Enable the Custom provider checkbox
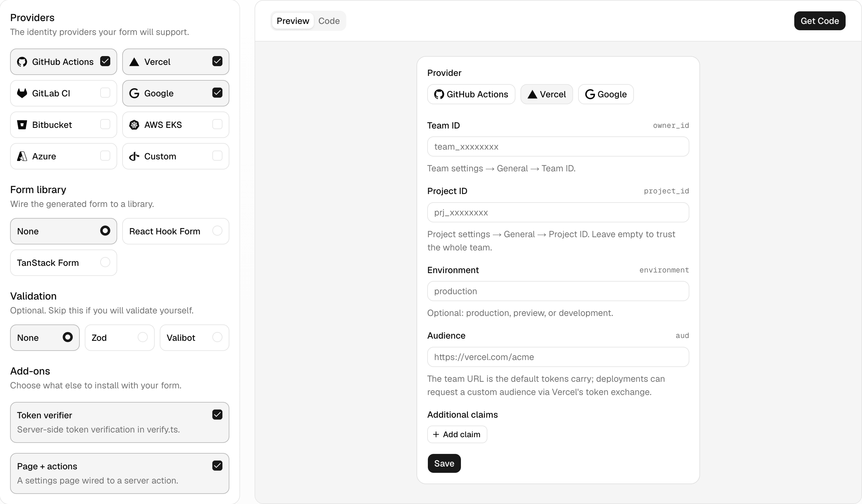The height and width of the screenshot is (504, 862). tap(217, 156)
